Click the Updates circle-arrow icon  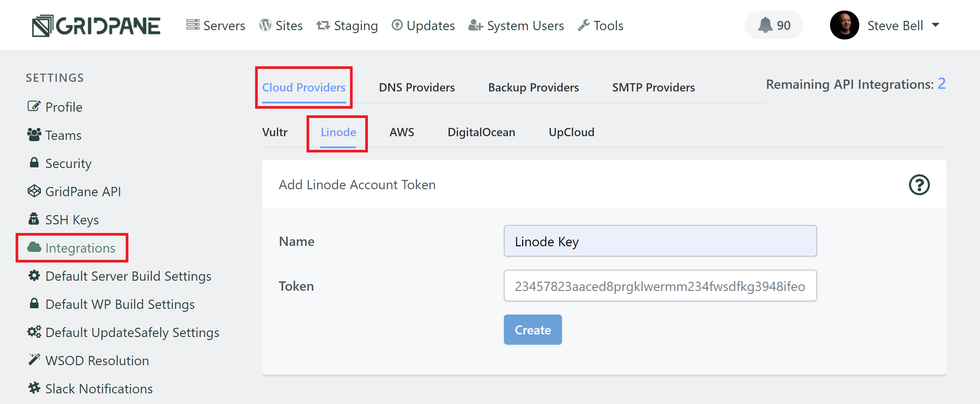tap(397, 25)
